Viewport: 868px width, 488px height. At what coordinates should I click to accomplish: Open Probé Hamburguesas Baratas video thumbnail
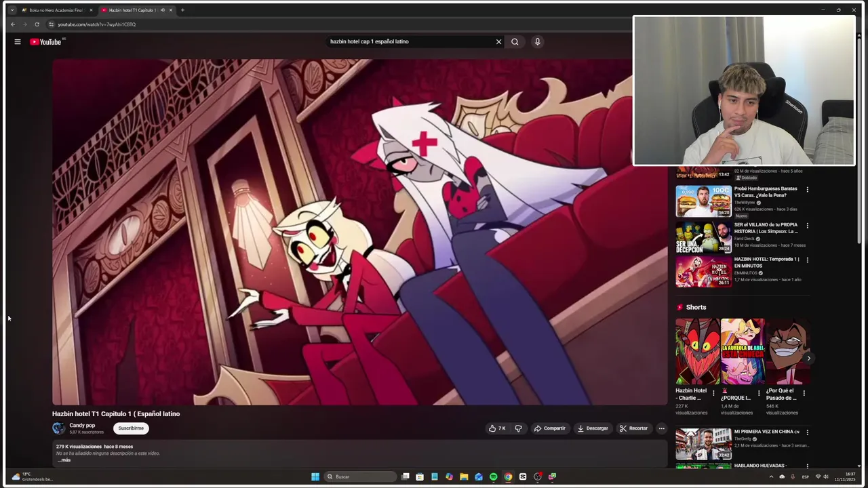click(x=703, y=201)
